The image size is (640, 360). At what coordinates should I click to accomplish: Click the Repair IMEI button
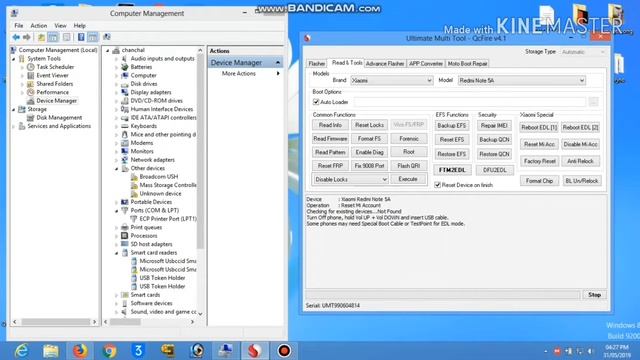tap(494, 125)
